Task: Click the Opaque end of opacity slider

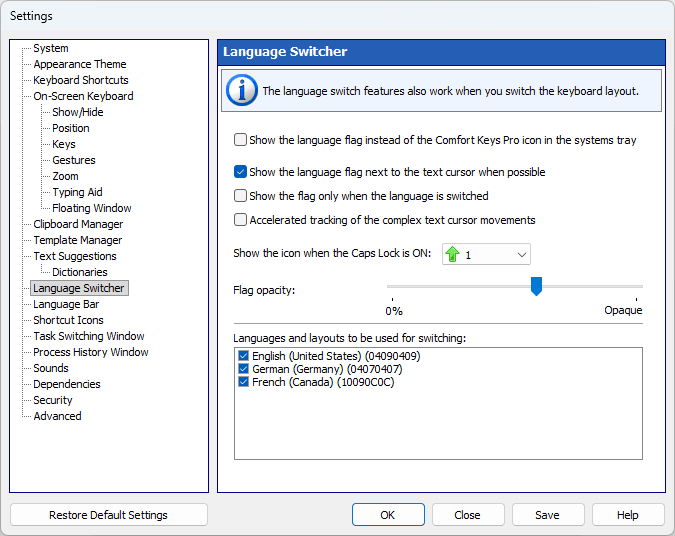Action: pyautogui.click(x=623, y=310)
